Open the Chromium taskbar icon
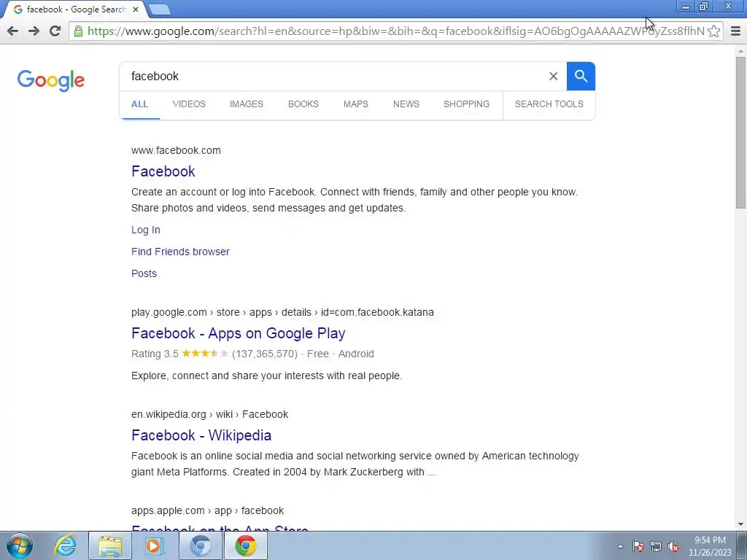The image size is (747, 560). (201, 545)
